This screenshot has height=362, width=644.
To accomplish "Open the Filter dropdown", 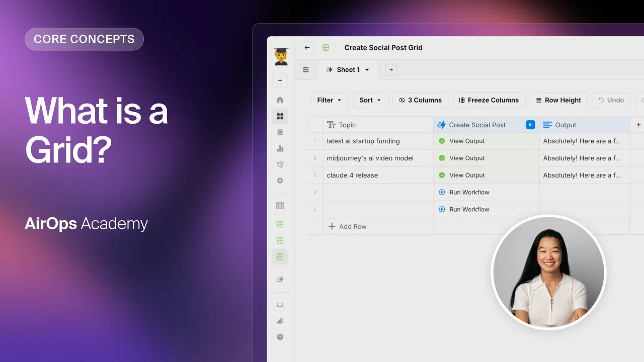I will click(330, 100).
